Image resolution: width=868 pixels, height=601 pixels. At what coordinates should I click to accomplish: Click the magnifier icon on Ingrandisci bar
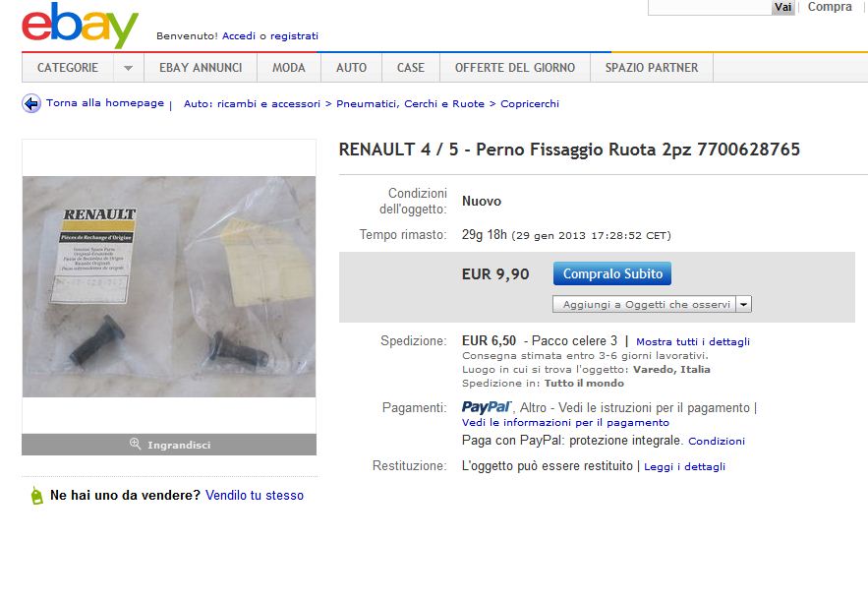[135, 444]
